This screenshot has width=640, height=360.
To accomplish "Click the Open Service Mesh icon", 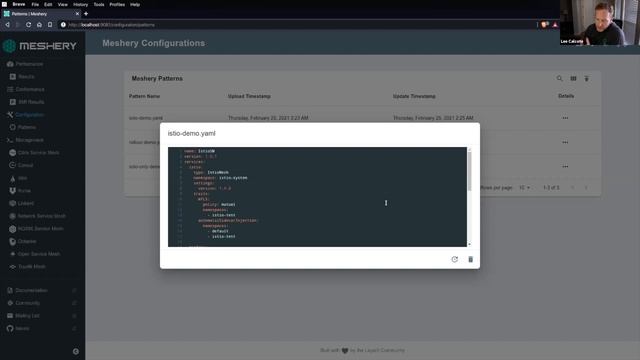I will point(13,254).
